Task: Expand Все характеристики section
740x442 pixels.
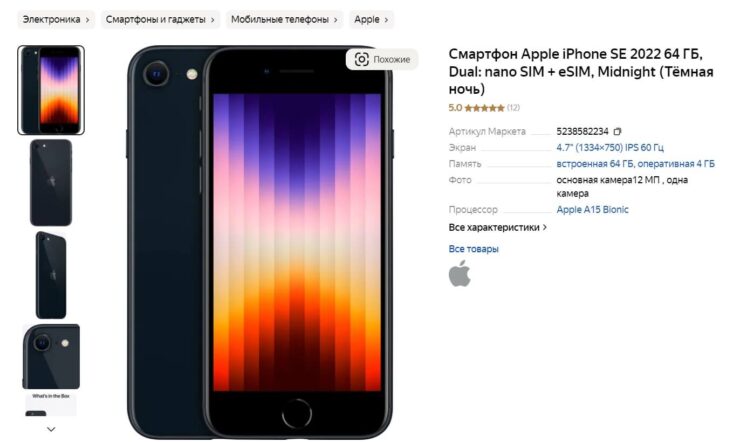Action: [x=497, y=227]
